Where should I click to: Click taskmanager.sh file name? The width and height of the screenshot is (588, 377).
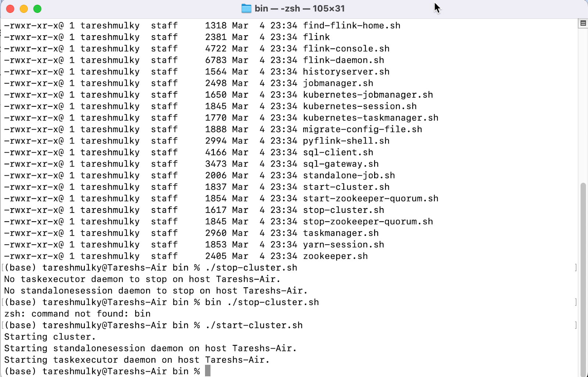341,233
